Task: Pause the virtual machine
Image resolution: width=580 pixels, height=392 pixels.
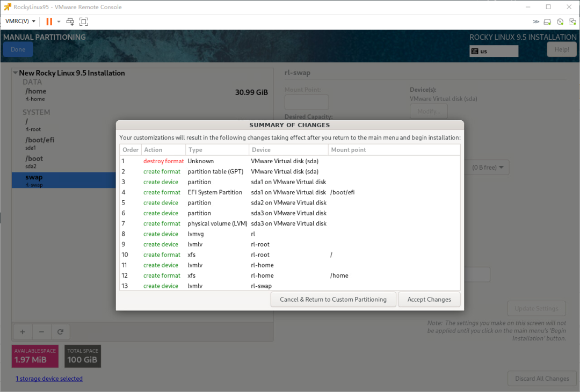Action: click(49, 21)
